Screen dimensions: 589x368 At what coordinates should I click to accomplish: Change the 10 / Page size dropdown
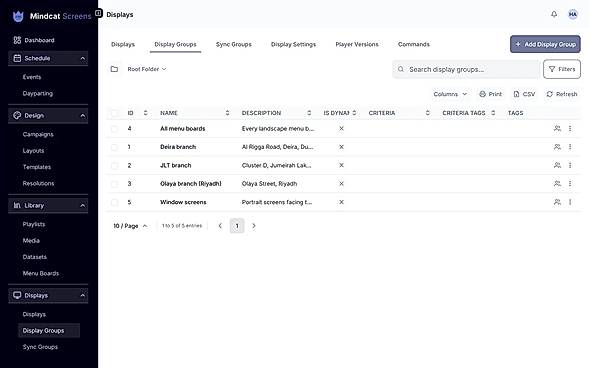coord(130,226)
